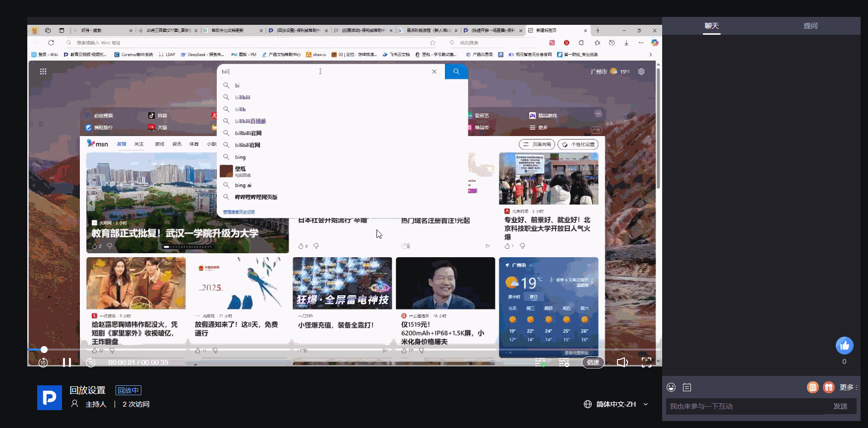This screenshot has width=868, height=428.
Task: Open the notice board icon beside emoji
Action: [687, 387]
